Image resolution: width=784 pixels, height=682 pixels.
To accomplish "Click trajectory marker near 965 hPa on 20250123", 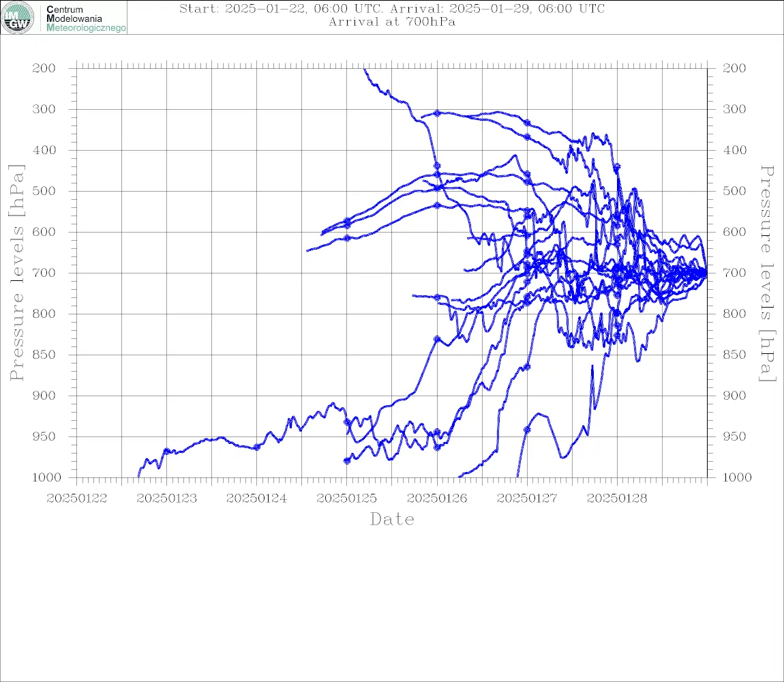I will (167, 451).
